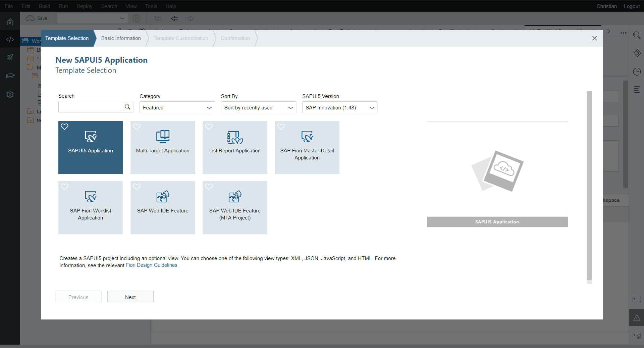Screen dimensions: 644x348
Task: Open the Fiori Design Guidelines link
Action: click(x=151, y=265)
